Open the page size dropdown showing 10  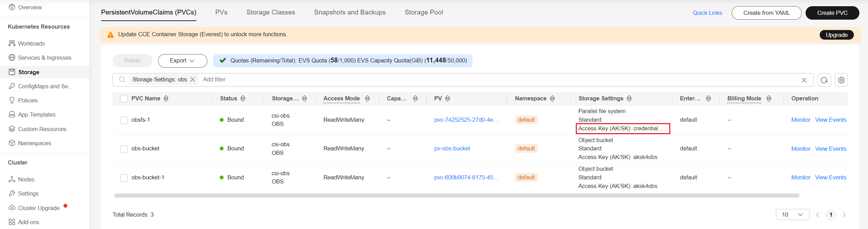[793, 215]
